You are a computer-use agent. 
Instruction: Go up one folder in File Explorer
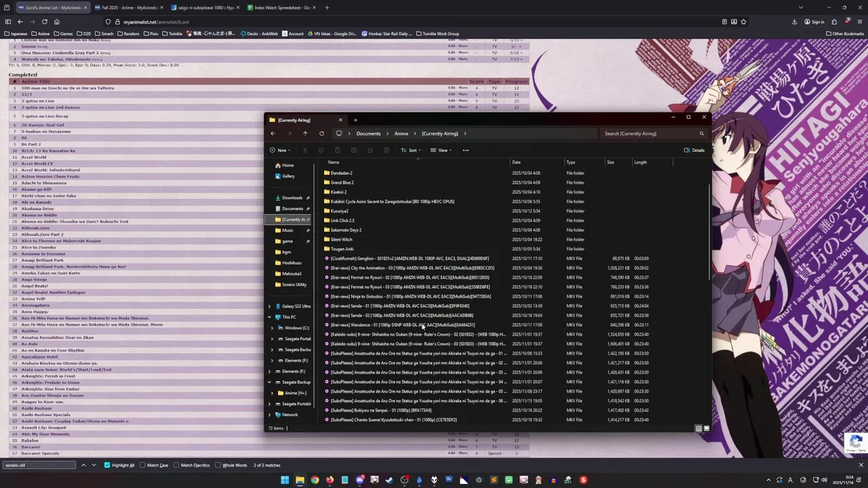pos(305,134)
